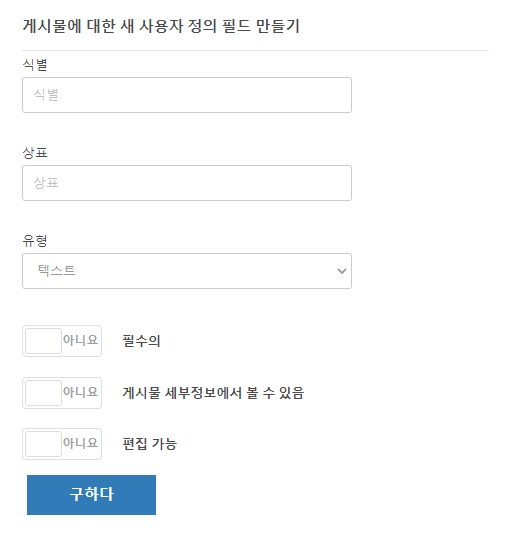527x534 pixels.
Task: Click the 식별 label above the first field
Action: pyautogui.click(x=35, y=65)
